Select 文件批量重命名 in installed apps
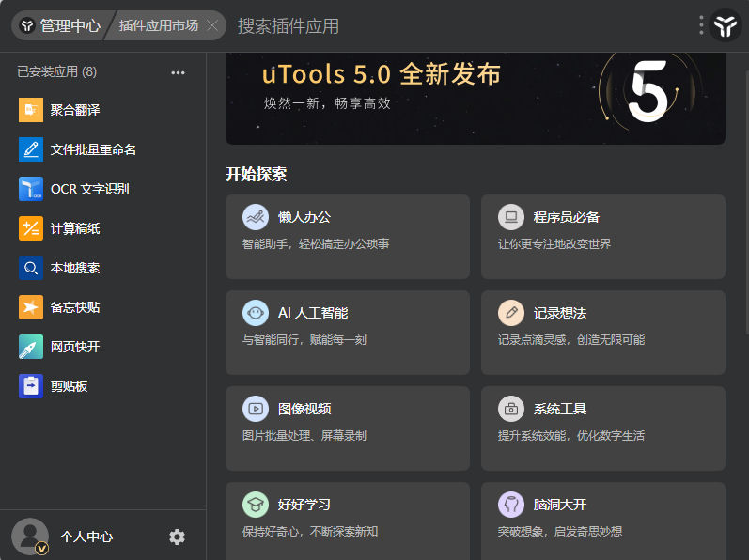749x560 pixels. (x=102, y=149)
